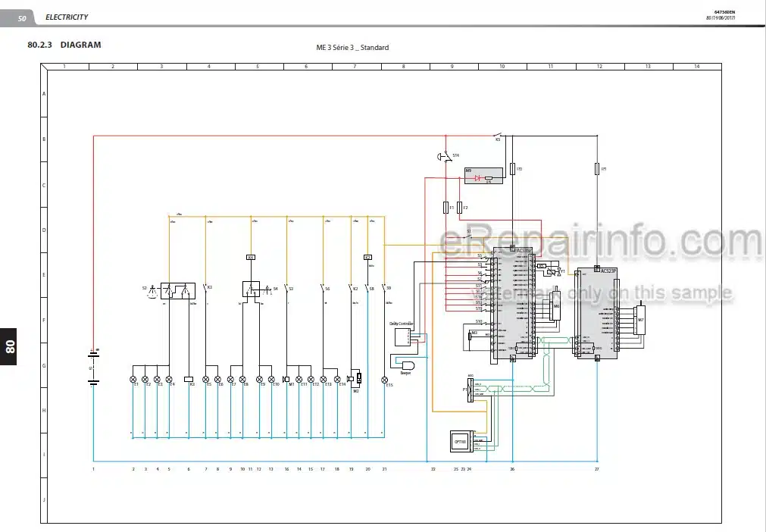Click the M9 diode module block

(x=483, y=176)
